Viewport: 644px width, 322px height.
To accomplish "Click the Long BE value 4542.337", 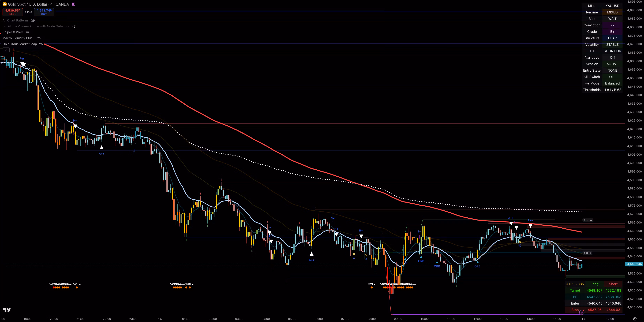I will tap(594, 297).
